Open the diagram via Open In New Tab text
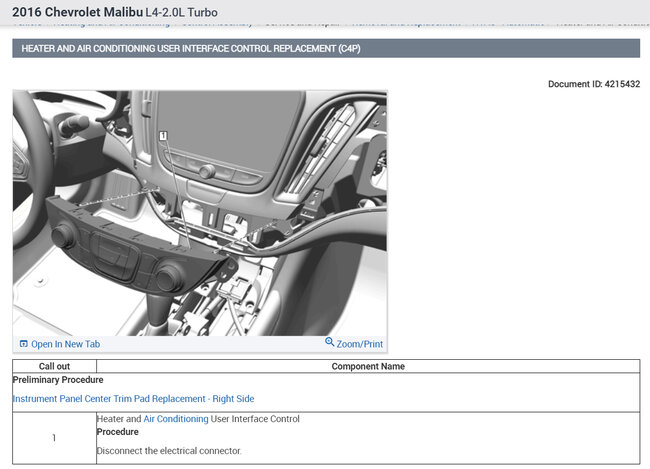The height and width of the screenshot is (469, 650). coord(65,344)
